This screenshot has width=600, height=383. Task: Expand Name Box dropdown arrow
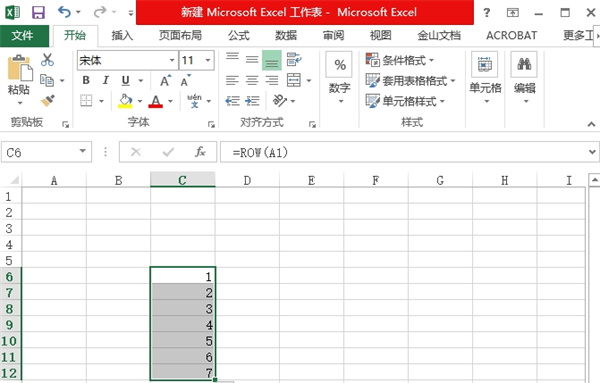pyautogui.click(x=83, y=152)
